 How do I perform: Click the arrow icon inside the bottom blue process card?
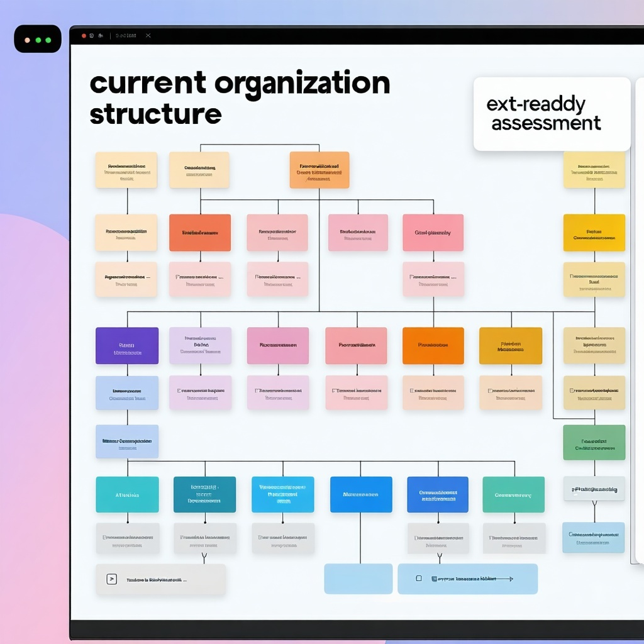511,579
